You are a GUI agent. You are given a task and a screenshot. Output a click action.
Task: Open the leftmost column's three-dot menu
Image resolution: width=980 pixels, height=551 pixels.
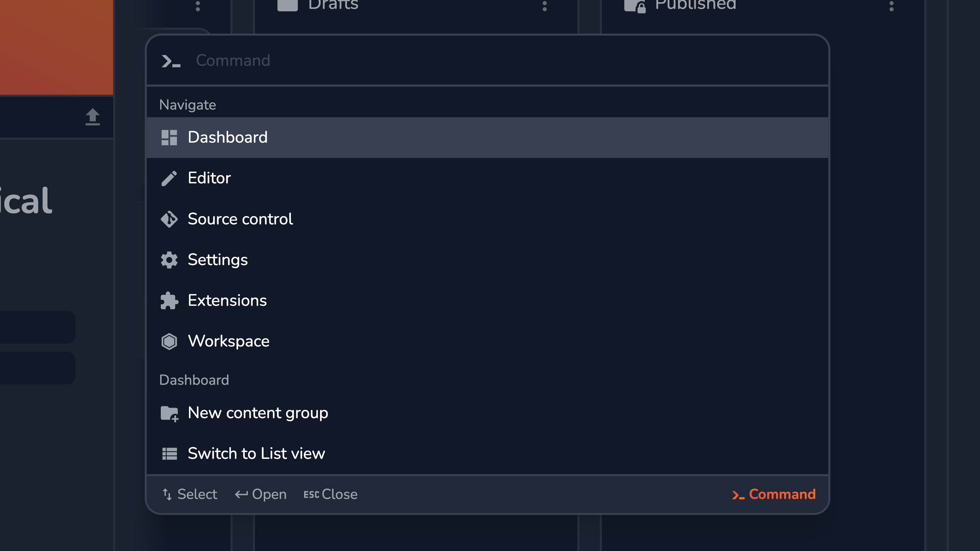point(198,6)
